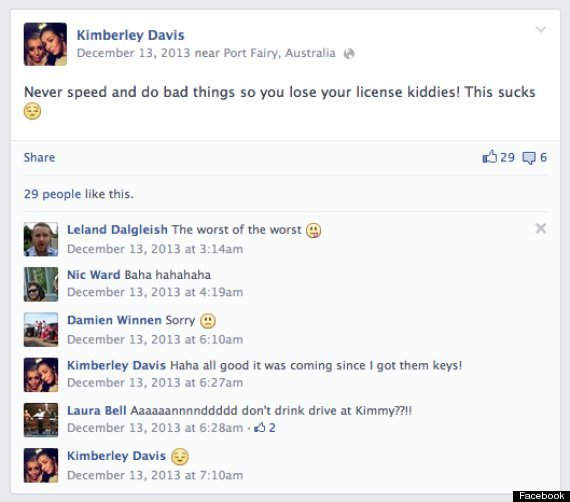The width and height of the screenshot is (570, 502).
Task: Open the December 13, 2013 post timestamp
Action: click(x=133, y=53)
